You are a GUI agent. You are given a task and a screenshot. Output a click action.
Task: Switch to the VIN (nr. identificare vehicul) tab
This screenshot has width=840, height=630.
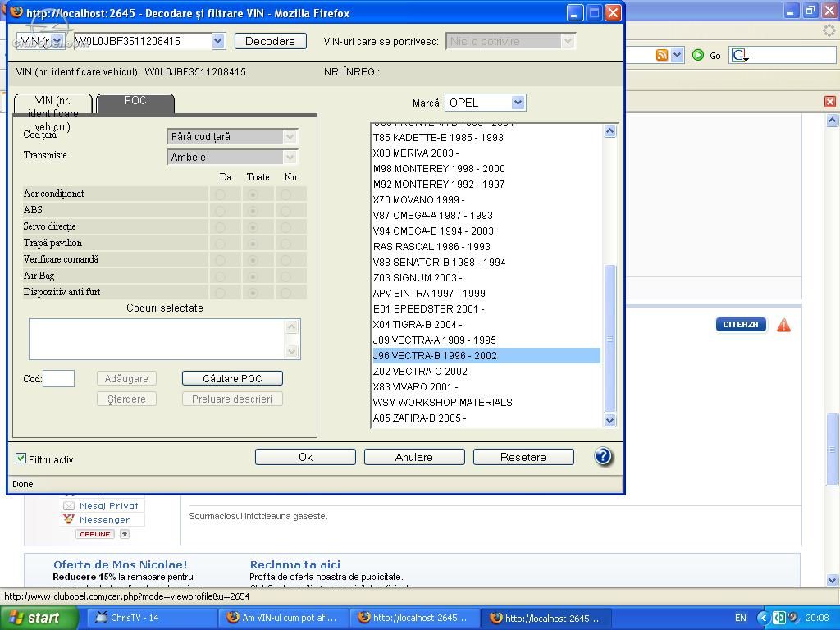click(x=53, y=104)
